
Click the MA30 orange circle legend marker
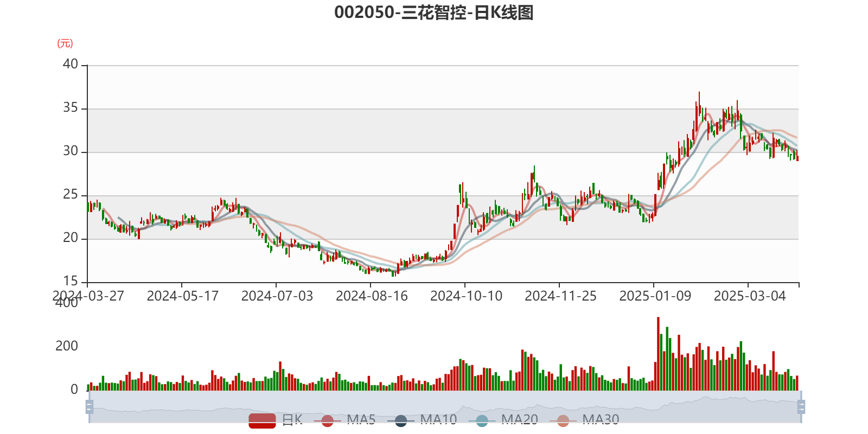point(563,421)
